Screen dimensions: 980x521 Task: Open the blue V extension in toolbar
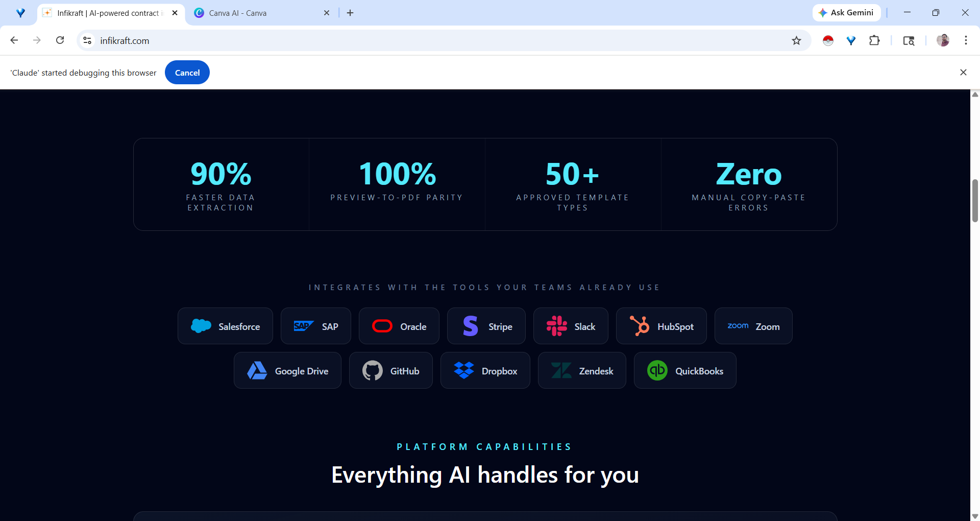(851, 40)
